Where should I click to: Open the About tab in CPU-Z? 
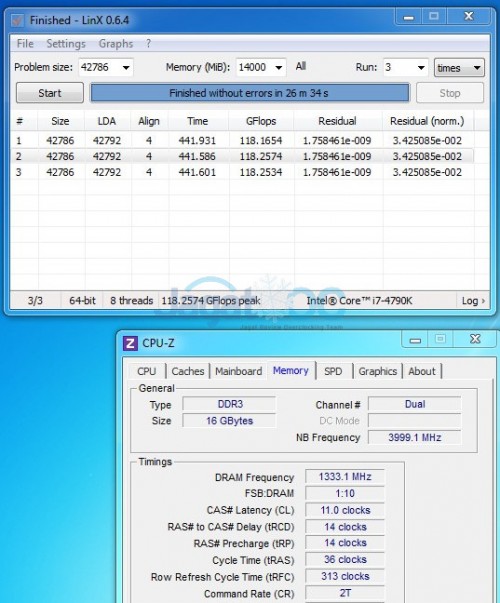point(422,371)
